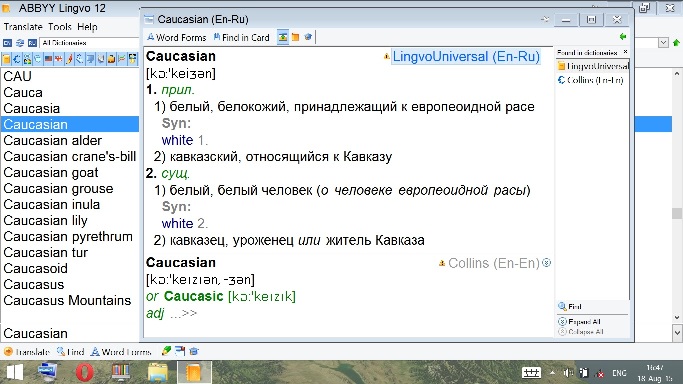Pin the Caucasian card window

click(x=545, y=19)
